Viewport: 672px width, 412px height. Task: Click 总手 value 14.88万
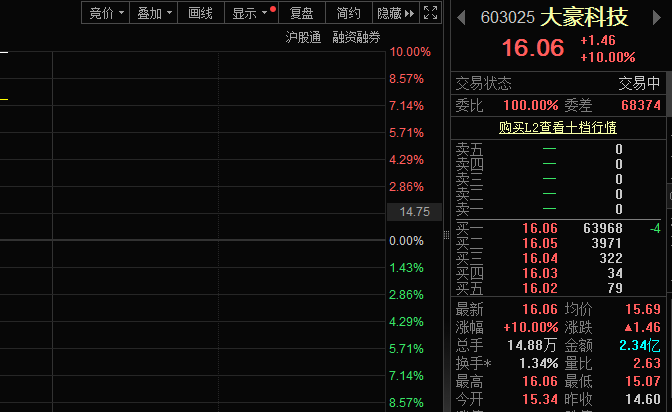click(x=532, y=345)
